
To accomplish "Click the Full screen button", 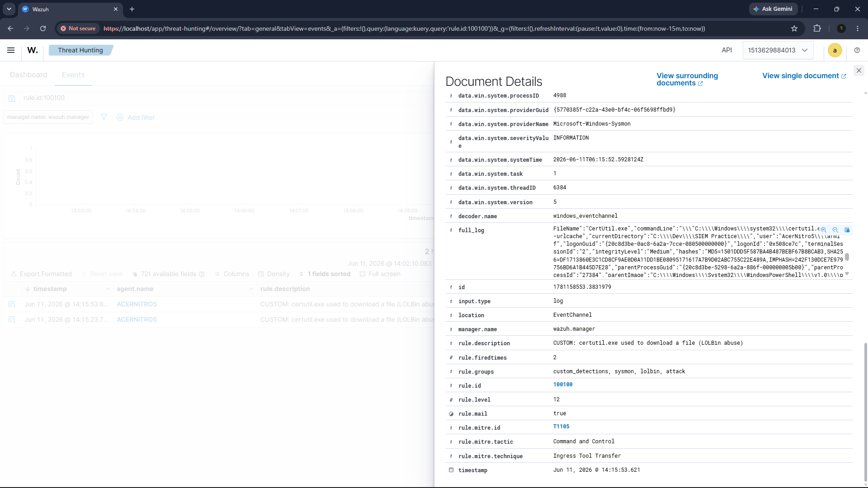I will coord(380,274).
